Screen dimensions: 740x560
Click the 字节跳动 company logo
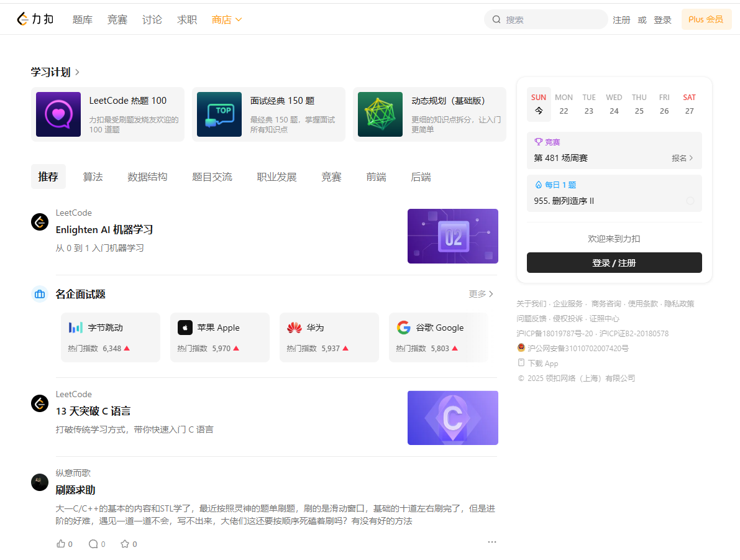(x=76, y=327)
